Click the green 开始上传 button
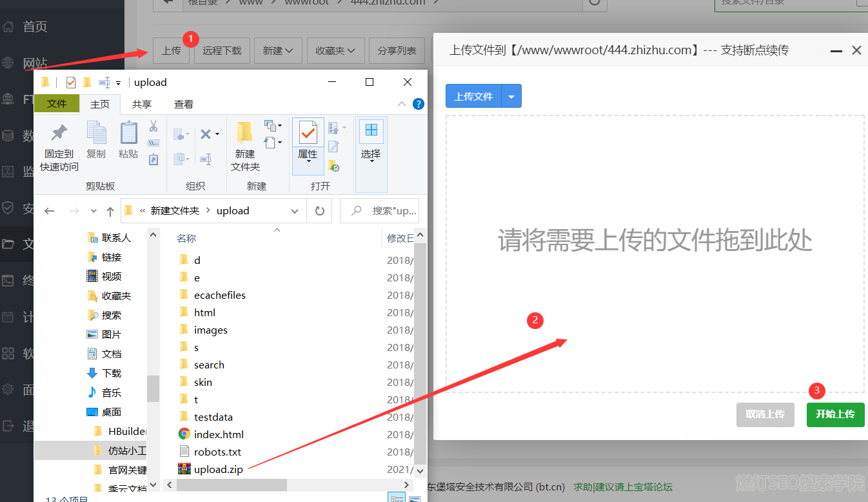 click(x=835, y=414)
